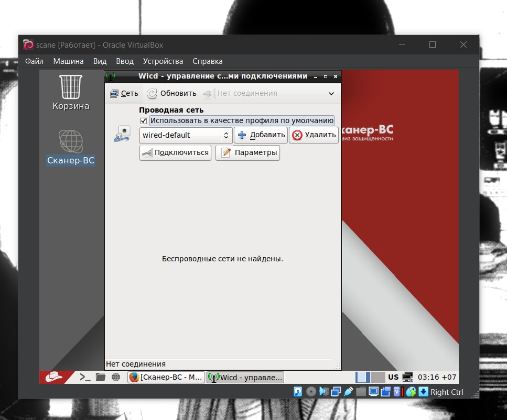This screenshot has height=420, width=507.
Task: Open the Сканер-ВС desktop globe shortcut
Action: click(x=71, y=147)
